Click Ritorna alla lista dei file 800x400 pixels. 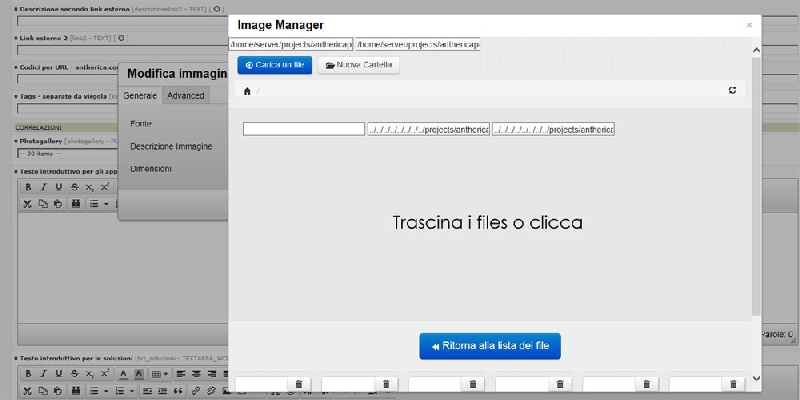tap(490, 346)
